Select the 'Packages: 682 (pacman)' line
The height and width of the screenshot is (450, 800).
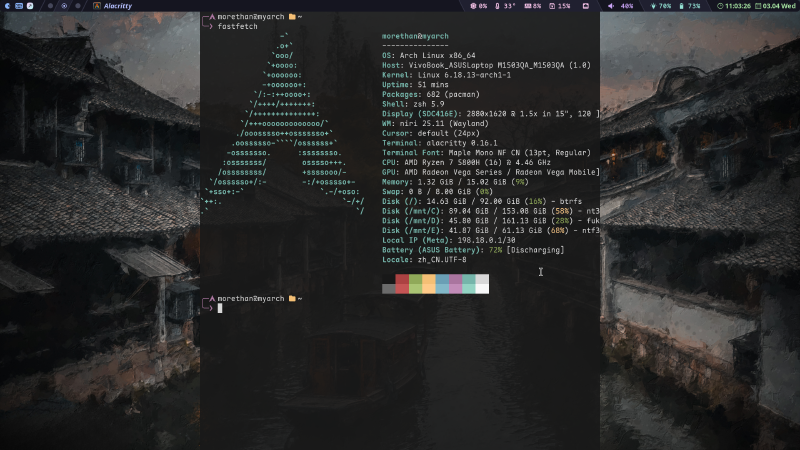coord(431,94)
